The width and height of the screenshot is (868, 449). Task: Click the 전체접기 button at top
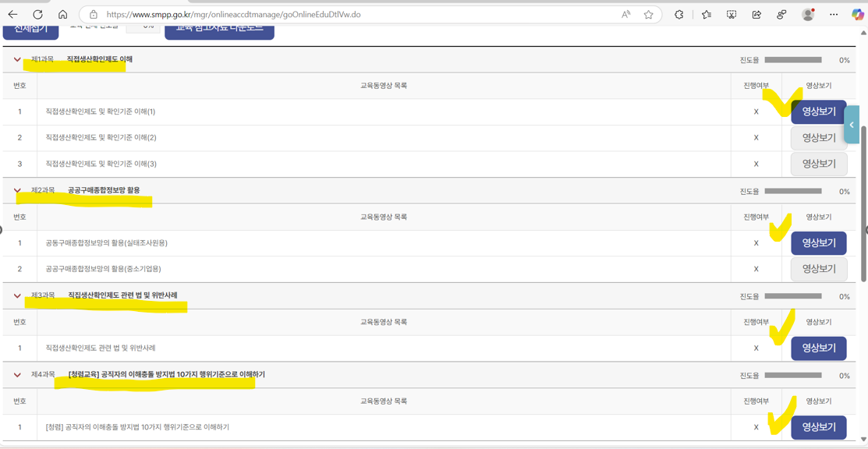(x=31, y=31)
